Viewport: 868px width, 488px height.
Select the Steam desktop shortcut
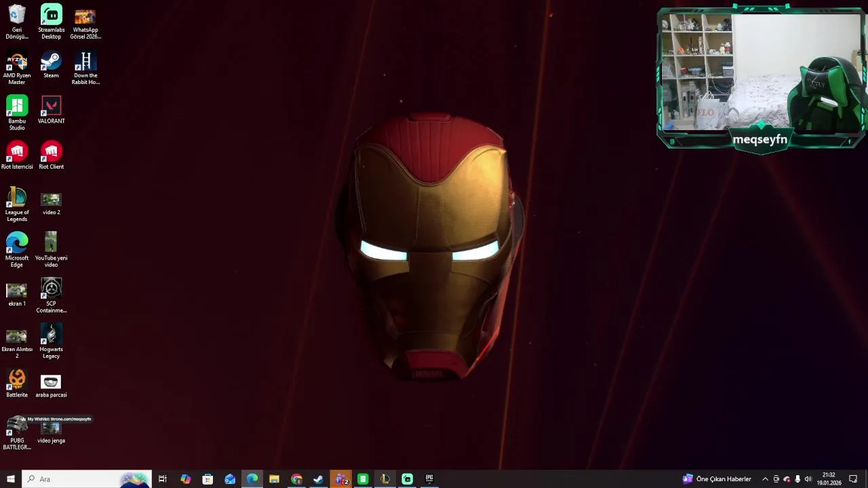coord(51,65)
